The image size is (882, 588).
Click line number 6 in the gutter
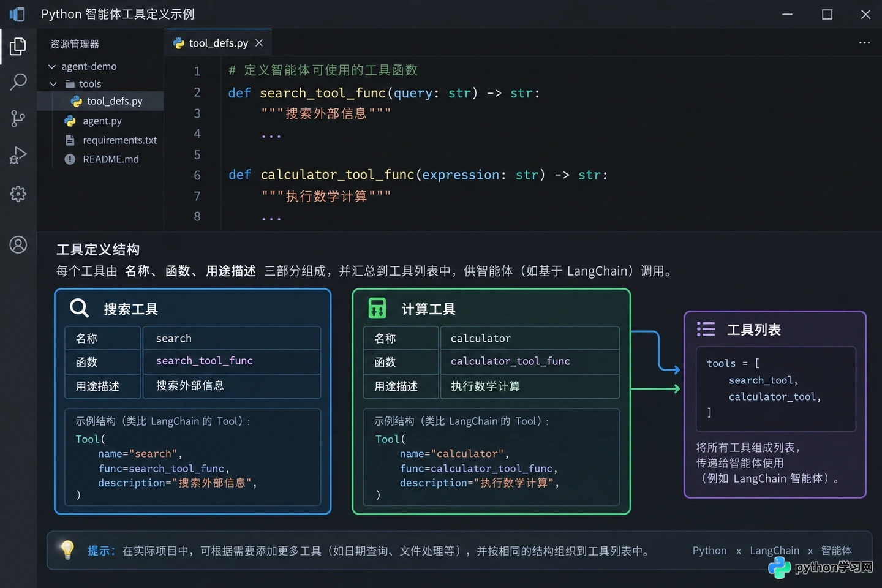pyautogui.click(x=197, y=175)
